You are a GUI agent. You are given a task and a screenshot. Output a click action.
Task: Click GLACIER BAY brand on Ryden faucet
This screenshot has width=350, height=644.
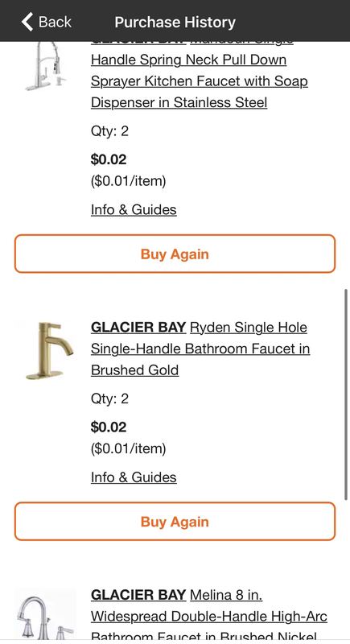click(x=138, y=328)
